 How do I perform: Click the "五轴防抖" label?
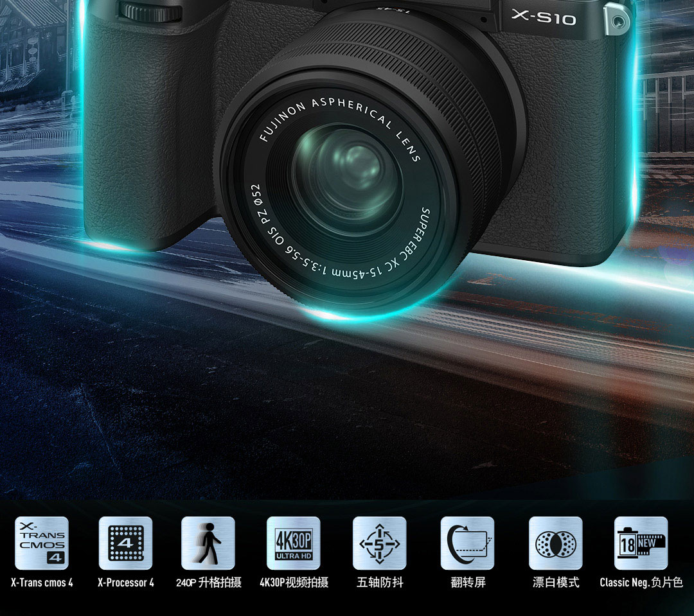380,583
